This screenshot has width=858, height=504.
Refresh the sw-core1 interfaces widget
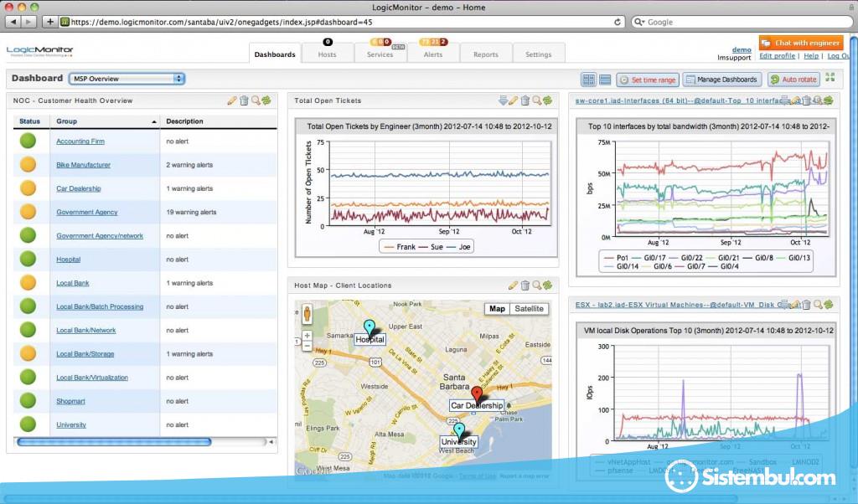[829, 100]
